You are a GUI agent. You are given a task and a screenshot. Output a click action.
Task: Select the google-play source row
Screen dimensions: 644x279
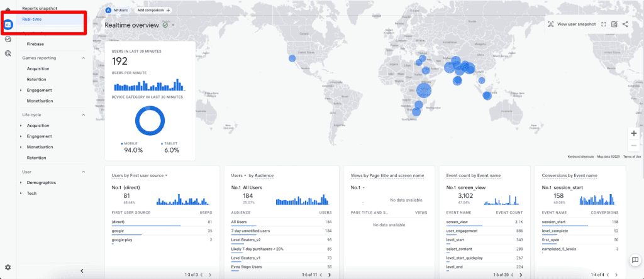point(162,241)
